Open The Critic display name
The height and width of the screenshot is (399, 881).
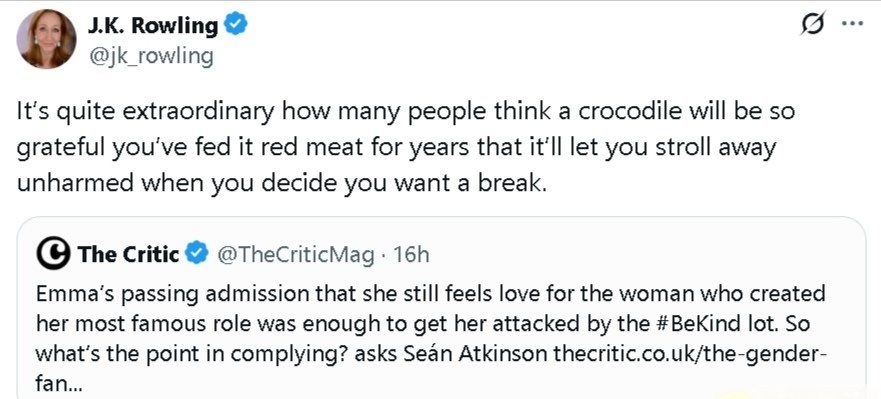coord(128,255)
